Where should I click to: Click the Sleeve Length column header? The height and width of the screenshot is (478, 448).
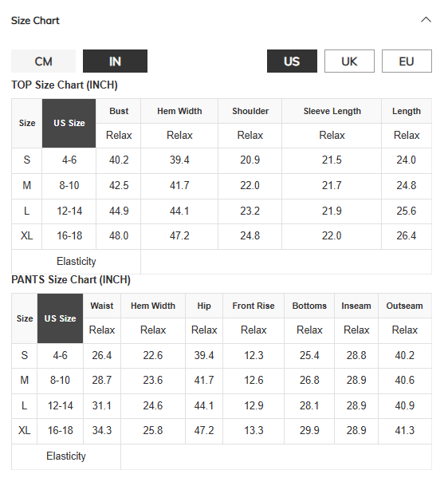point(332,111)
